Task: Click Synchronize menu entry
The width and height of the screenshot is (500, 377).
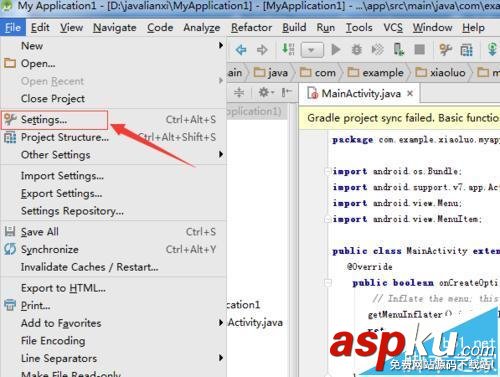Action: tap(113, 250)
